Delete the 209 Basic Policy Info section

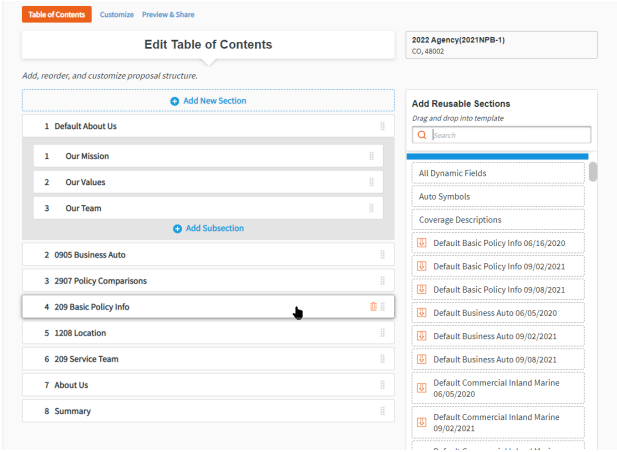[373, 307]
